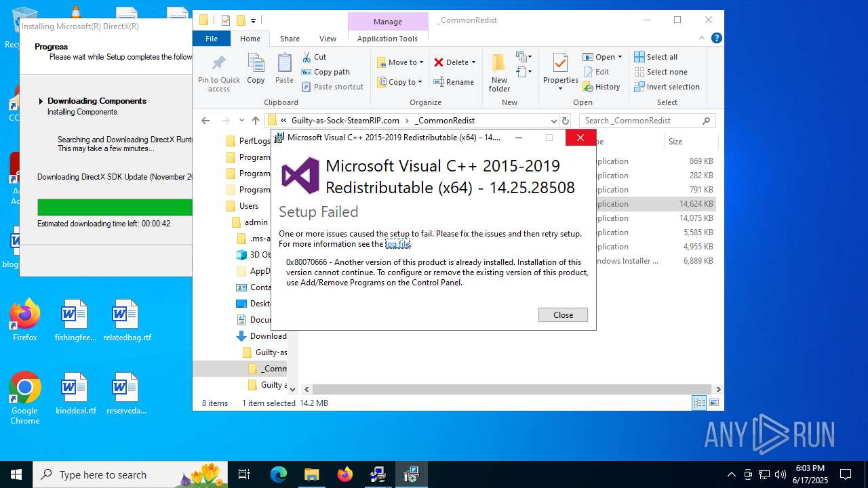The height and width of the screenshot is (488, 868).
Task: Open Microsoft Edge from taskbar
Action: click(x=279, y=474)
